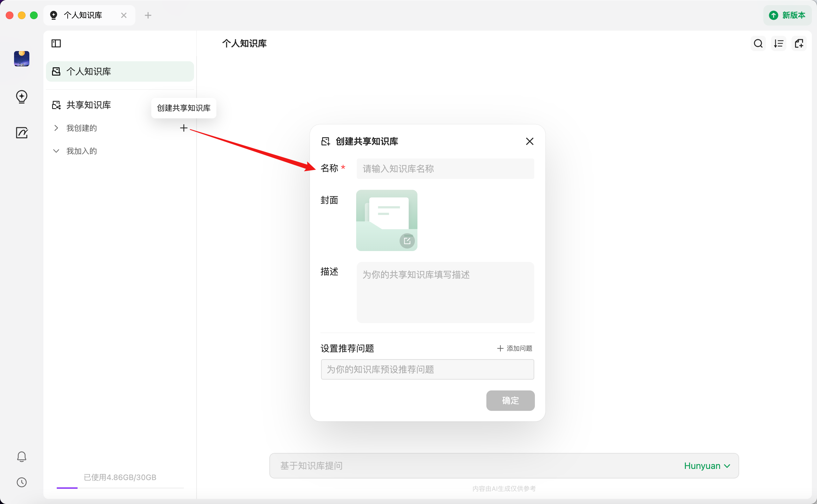Open the sort order icon
Viewport: 817px width, 504px height.
778,43
